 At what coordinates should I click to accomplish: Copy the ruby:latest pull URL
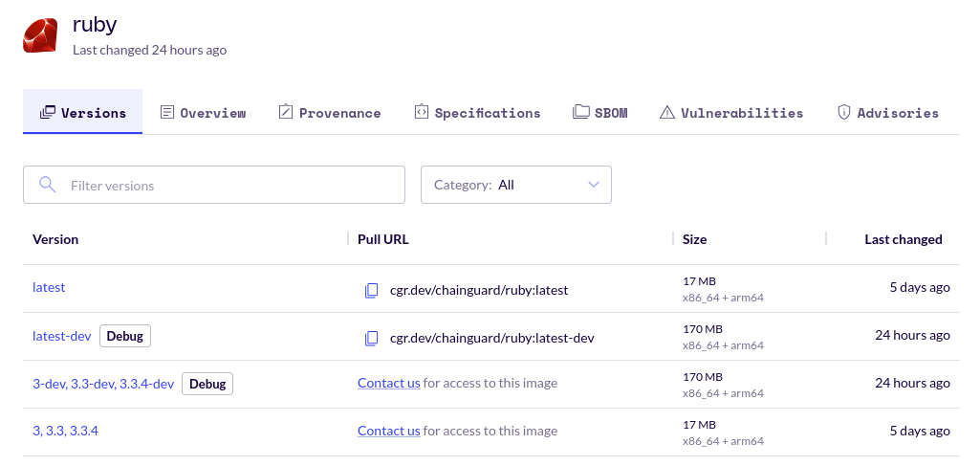pos(371,290)
